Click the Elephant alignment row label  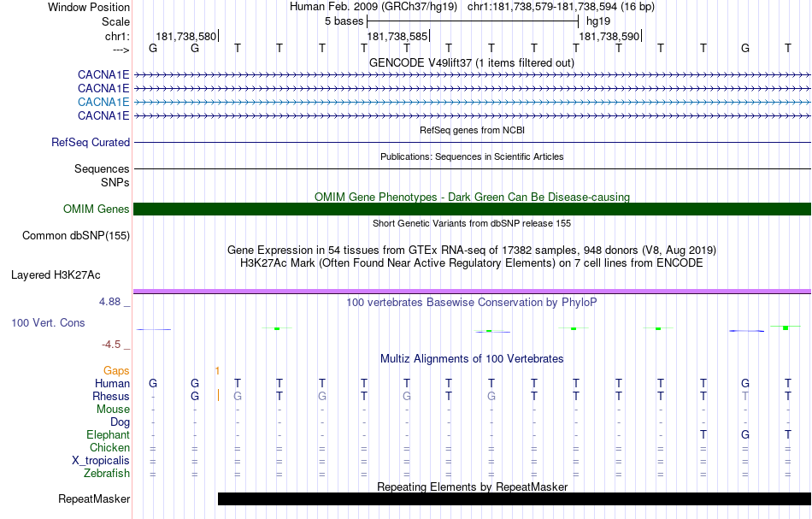tap(108, 434)
